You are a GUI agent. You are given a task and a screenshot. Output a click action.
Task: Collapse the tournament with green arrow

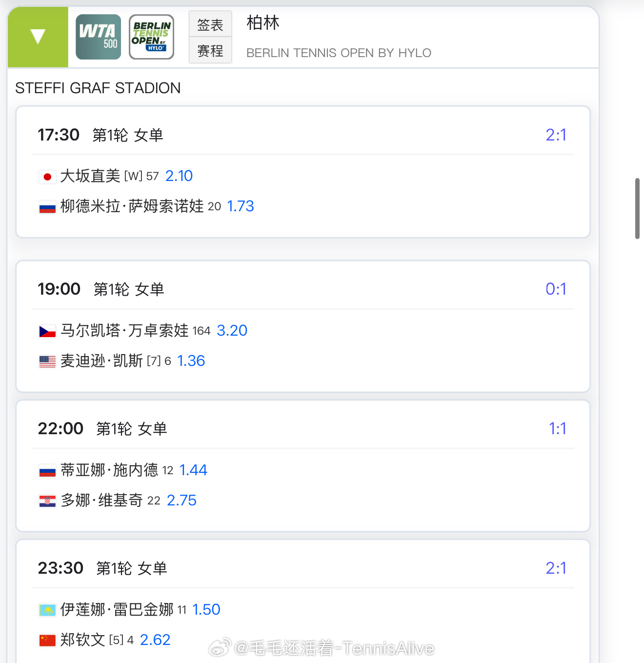pos(38,37)
